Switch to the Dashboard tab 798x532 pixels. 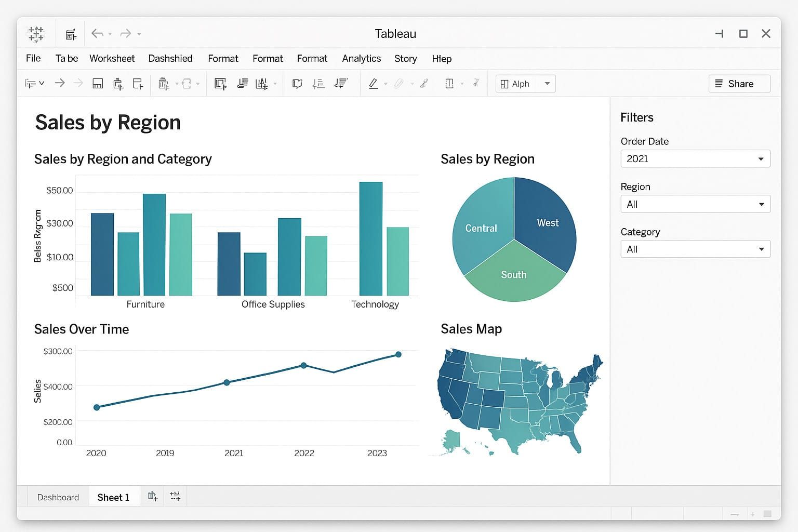tap(58, 497)
